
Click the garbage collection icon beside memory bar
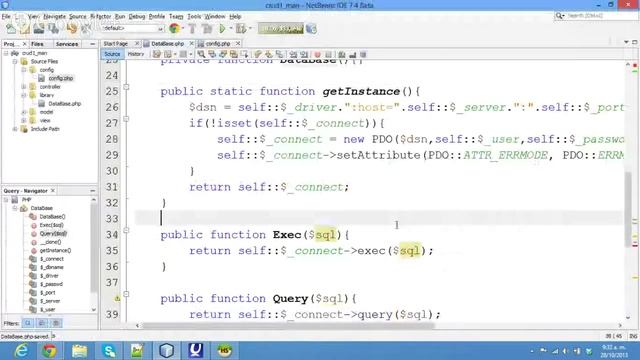pos(311,29)
